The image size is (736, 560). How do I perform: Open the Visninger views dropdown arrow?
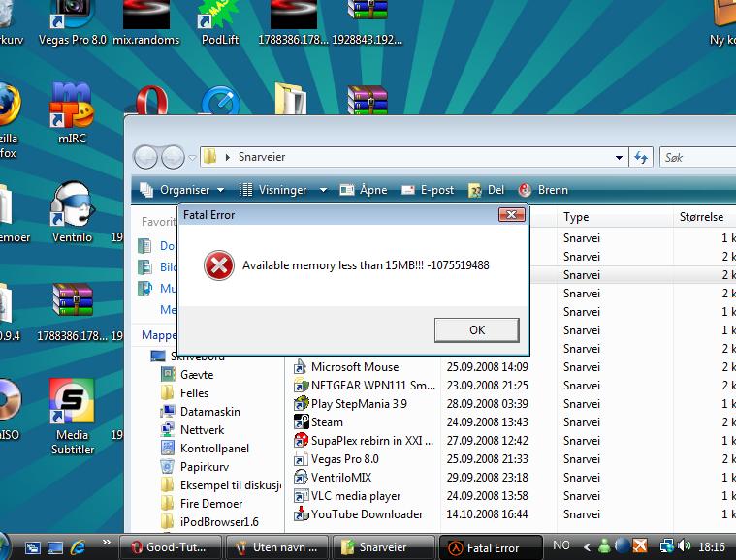click(x=323, y=190)
